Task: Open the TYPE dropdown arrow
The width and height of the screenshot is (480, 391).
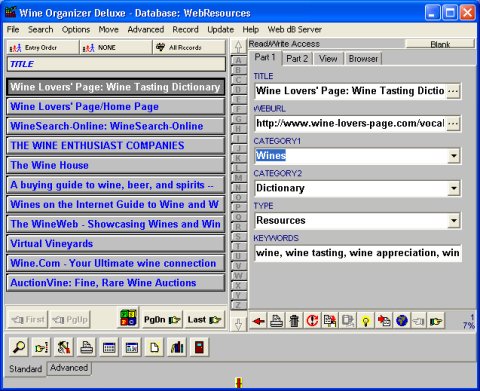Action: (454, 221)
